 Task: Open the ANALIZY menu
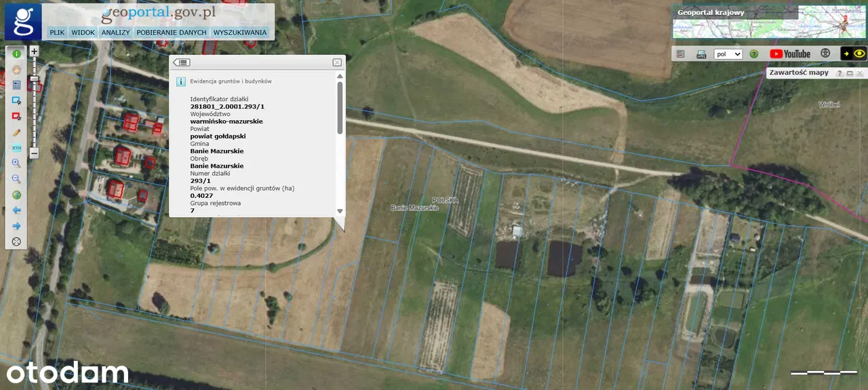click(x=115, y=32)
